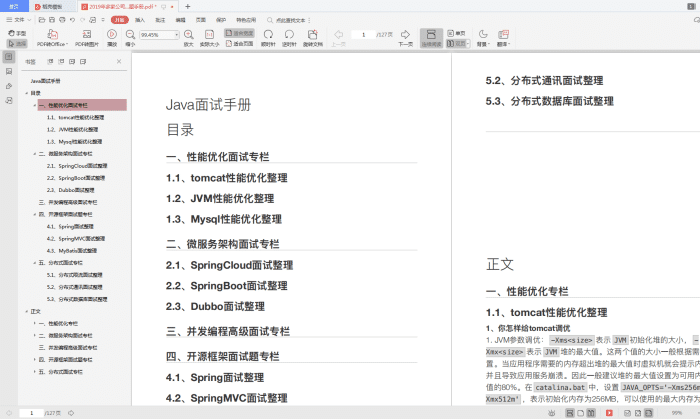Collapse the 四、开源框架面试题专栏 node under 目录
The height and width of the screenshot is (419, 700).
34,215
